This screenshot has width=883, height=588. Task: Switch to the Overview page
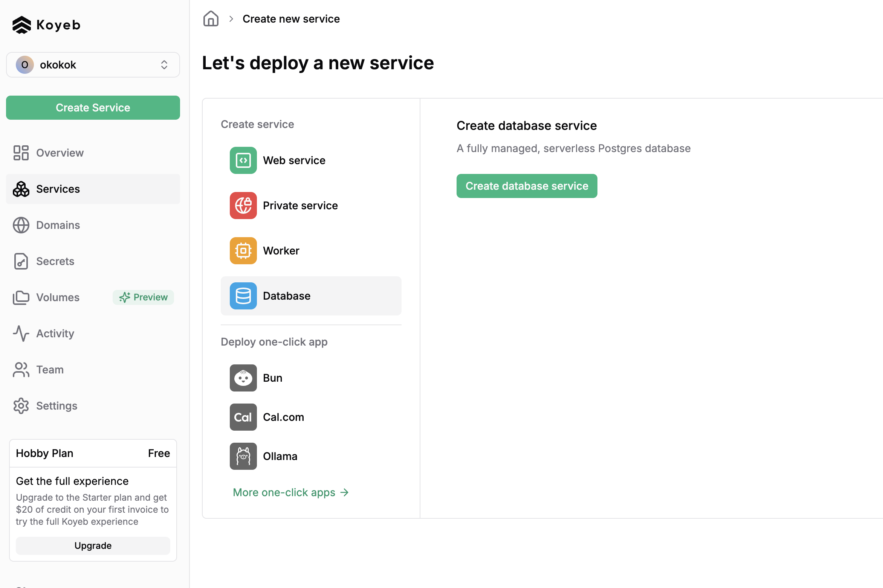(x=60, y=152)
